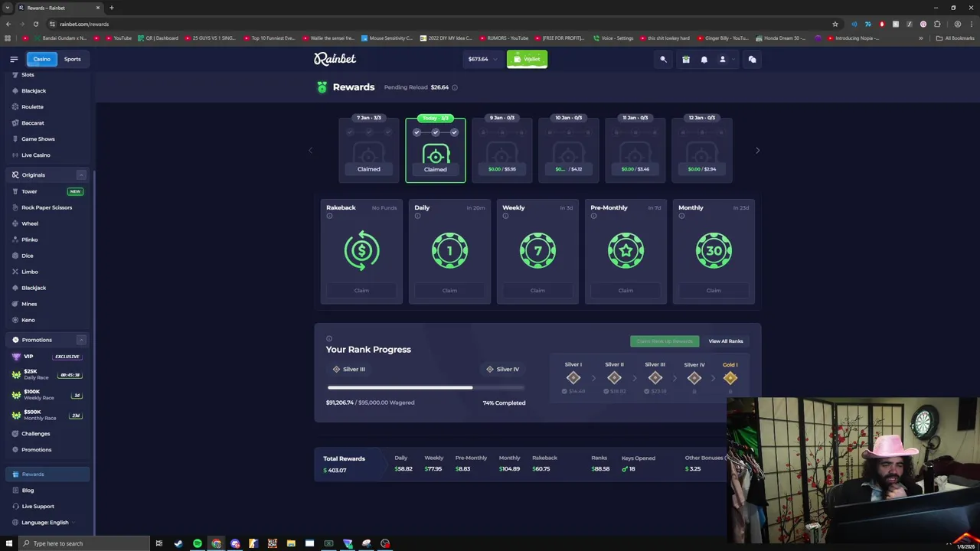Click the Silver IV rank badge
Screen dimensions: 980x551
point(694,378)
